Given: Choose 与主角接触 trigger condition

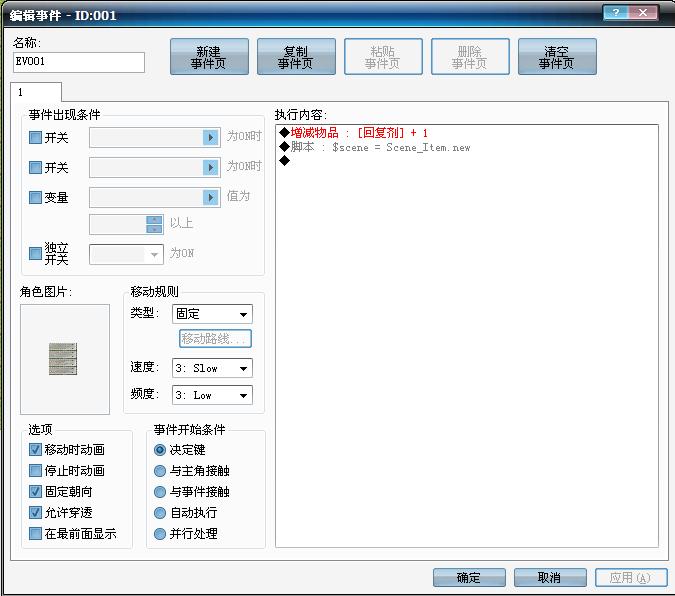Looking at the screenshot, I should tap(160, 471).
